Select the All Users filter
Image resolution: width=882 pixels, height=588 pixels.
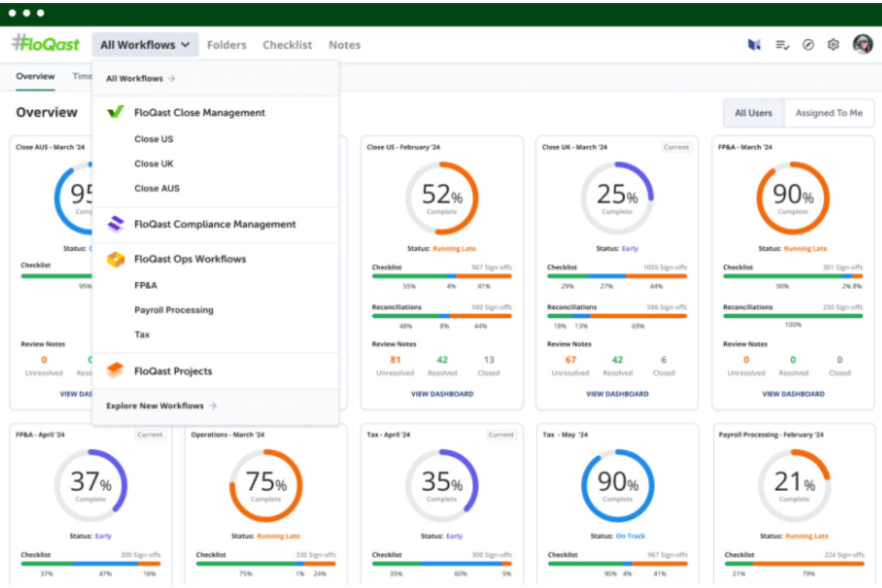click(x=753, y=113)
